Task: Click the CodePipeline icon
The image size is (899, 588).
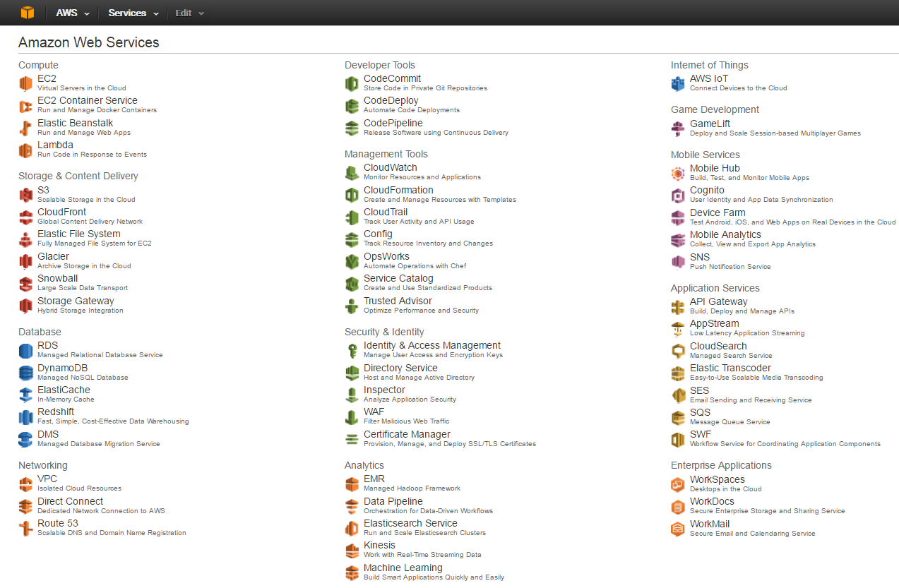Action: pos(352,128)
